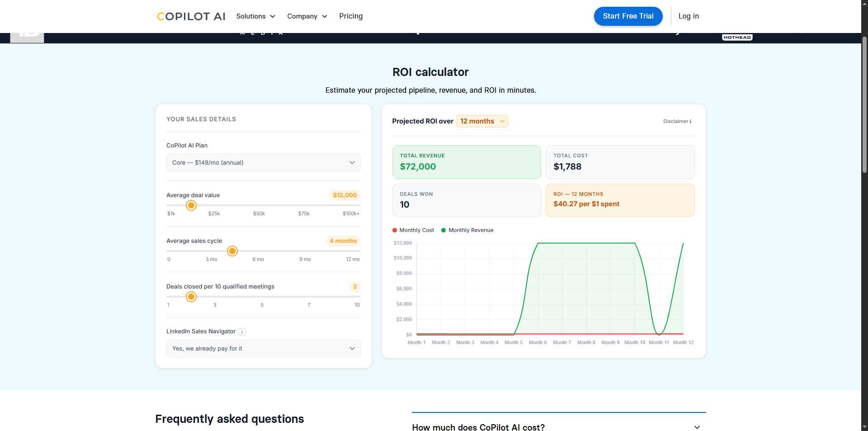
Task: Expand How much does CoPilot AI cost
Action: pos(559,427)
